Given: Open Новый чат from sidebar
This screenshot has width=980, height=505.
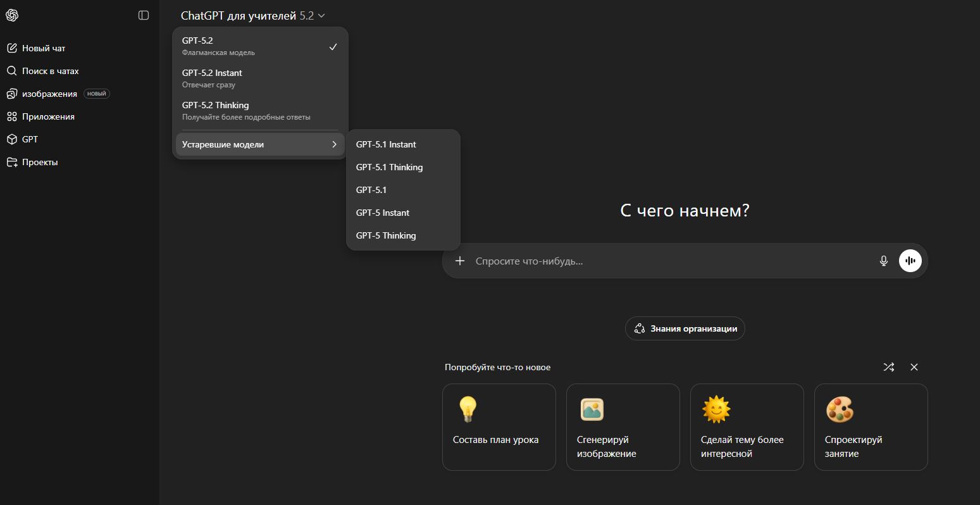Looking at the screenshot, I should [x=44, y=48].
